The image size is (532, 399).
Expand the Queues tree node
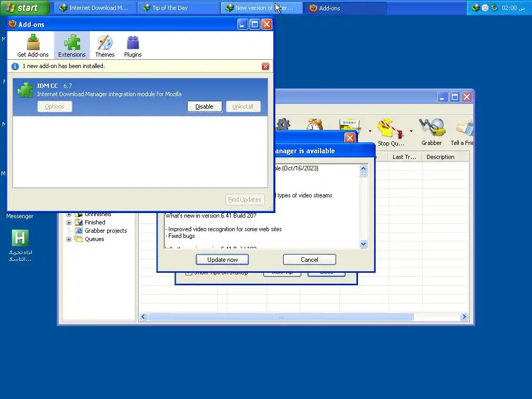tap(69, 239)
